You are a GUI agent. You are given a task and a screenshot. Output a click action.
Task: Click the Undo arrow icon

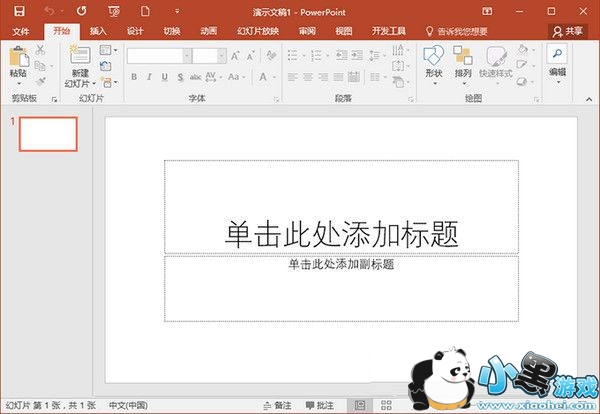49,10
